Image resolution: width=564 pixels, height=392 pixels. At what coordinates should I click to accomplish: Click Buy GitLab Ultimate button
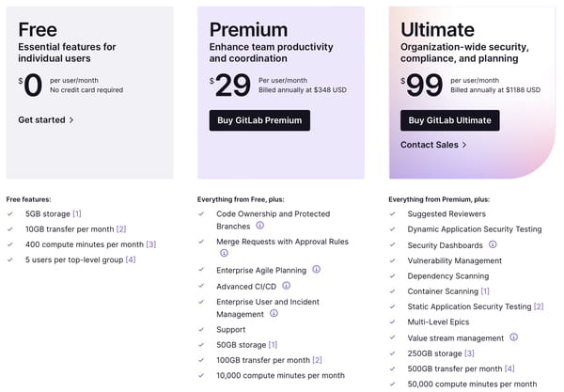[x=450, y=120]
